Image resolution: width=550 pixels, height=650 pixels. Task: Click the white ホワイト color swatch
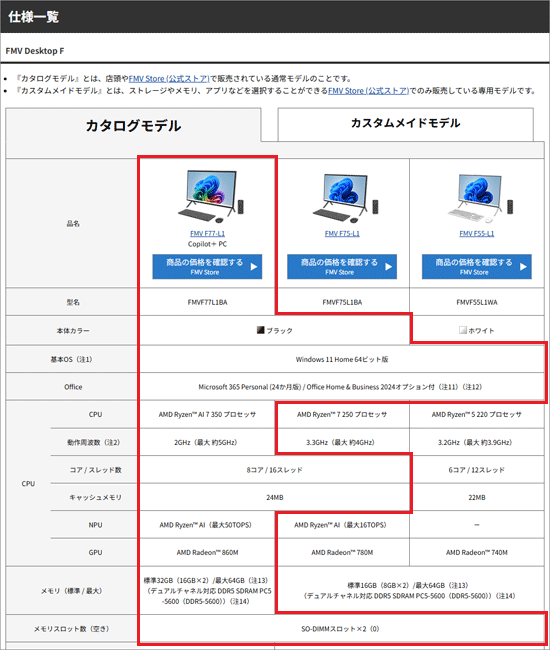tap(463, 330)
